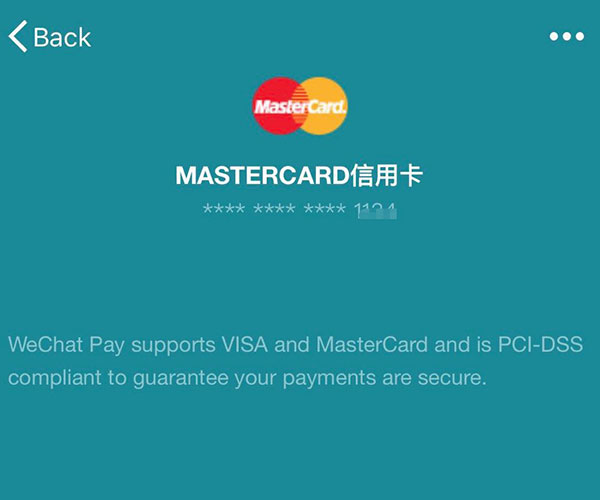Viewport: 600px width, 500px height.
Task: Click the word "secure." ending the notice
Action: click(x=452, y=378)
